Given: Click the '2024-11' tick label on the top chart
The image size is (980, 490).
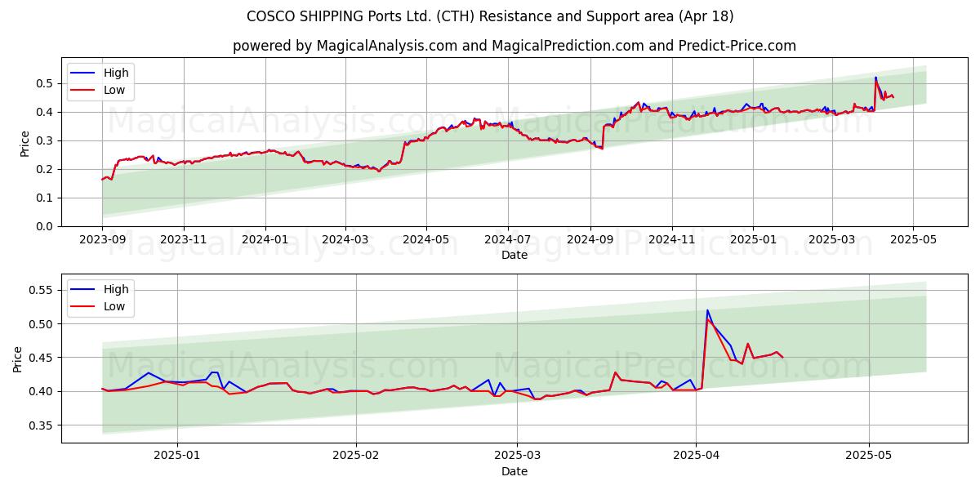Looking at the screenshot, I should pyautogui.click(x=673, y=240).
